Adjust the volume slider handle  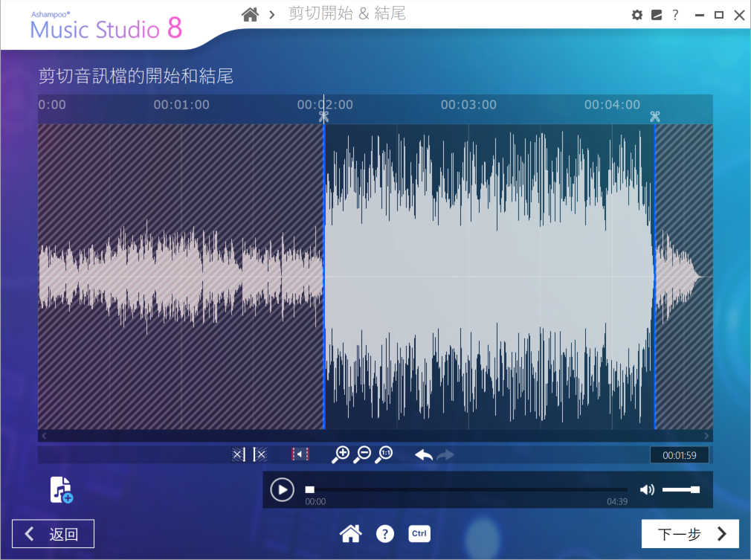coord(695,489)
